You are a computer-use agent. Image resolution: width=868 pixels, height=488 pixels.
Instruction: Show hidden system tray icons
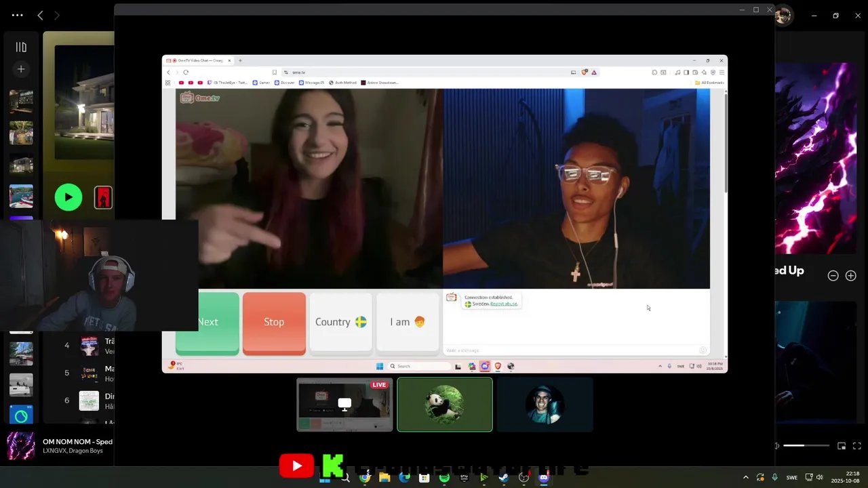746,478
